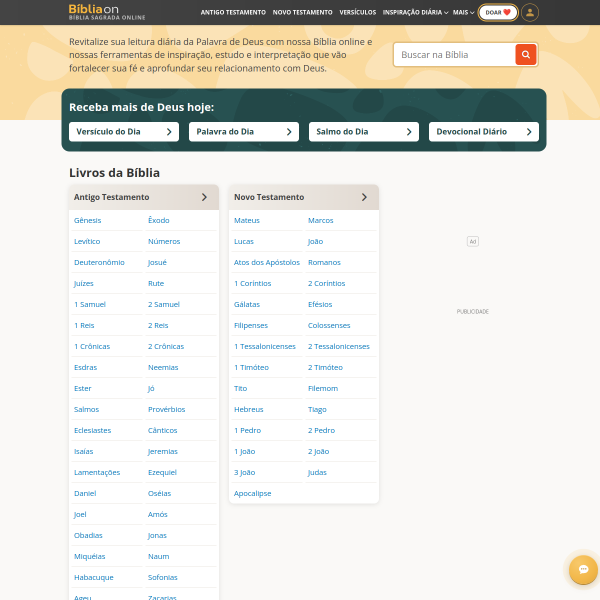Open the book Levítico
600x600 pixels.
pyautogui.click(x=87, y=241)
